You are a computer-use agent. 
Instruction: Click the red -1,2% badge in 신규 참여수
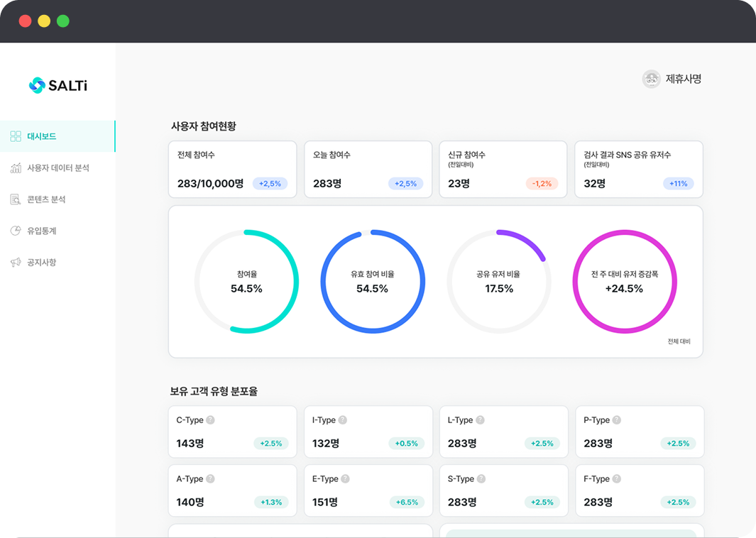tap(542, 184)
